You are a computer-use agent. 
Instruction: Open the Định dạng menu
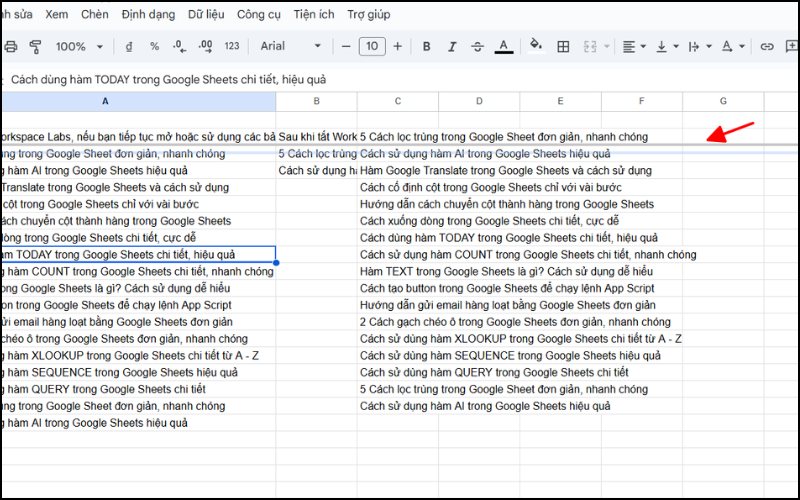point(148,15)
